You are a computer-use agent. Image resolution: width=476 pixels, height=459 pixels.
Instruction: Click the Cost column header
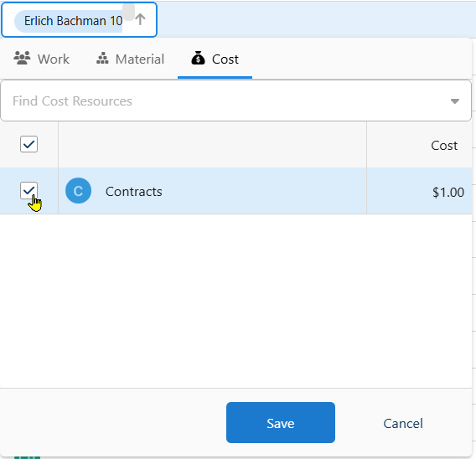444,146
